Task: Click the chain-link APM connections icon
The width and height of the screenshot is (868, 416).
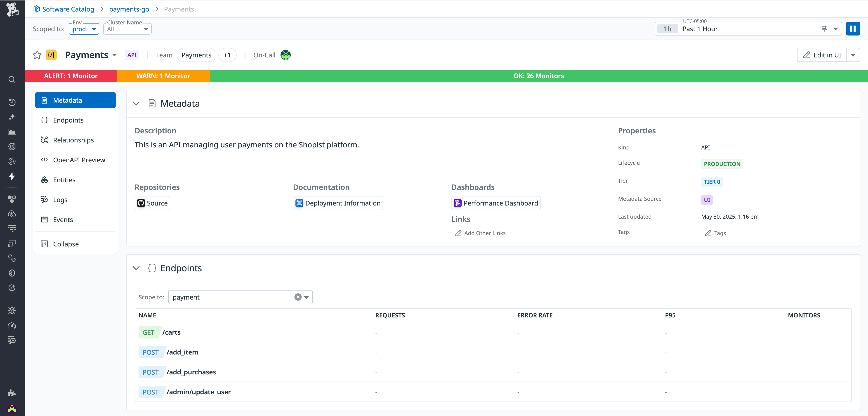Action: (x=12, y=258)
